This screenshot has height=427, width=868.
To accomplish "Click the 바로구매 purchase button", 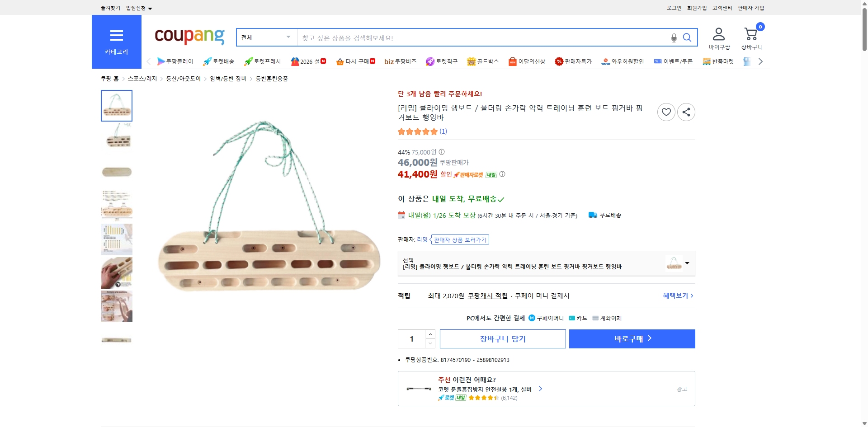I will point(632,338).
